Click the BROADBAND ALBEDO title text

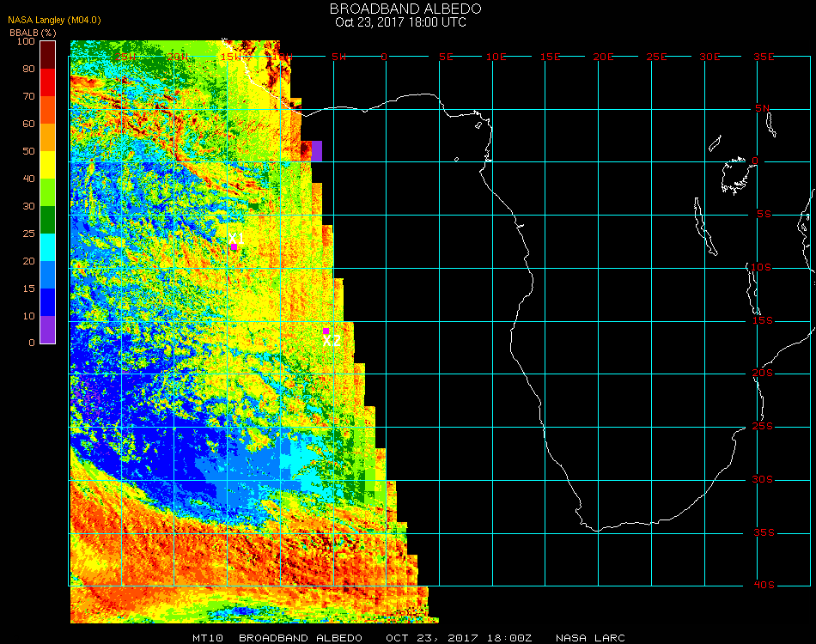pos(405,9)
